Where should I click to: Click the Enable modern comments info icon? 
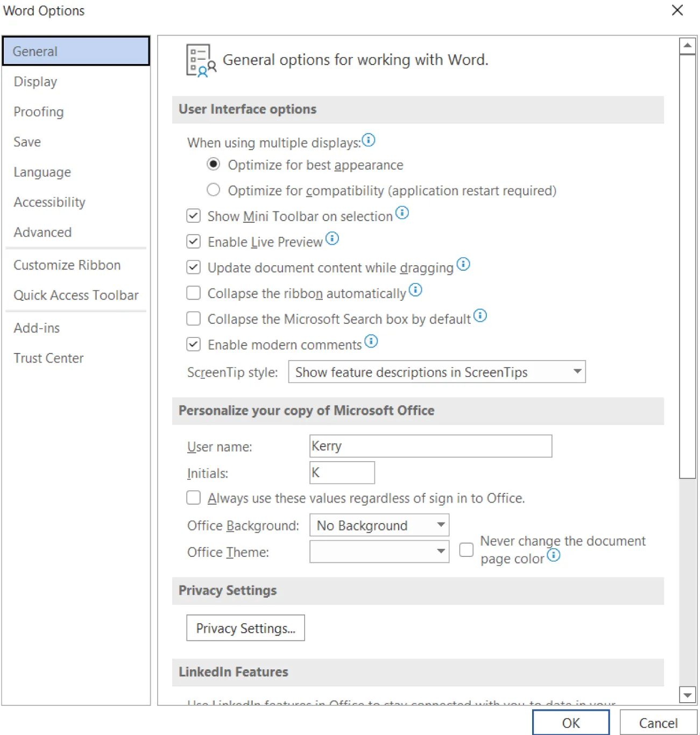(x=371, y=341)
